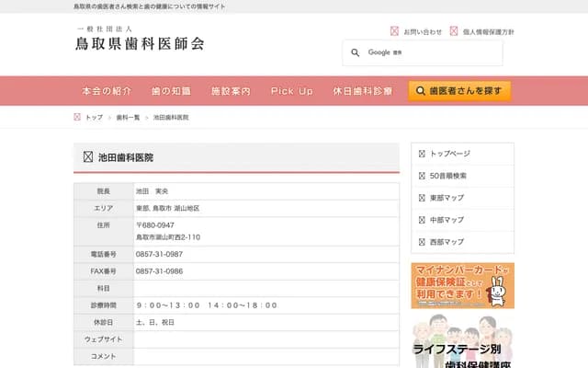Click the Google search input field
Screen dimensions: 588x368
pyautogui.click(x=432, y=52)
